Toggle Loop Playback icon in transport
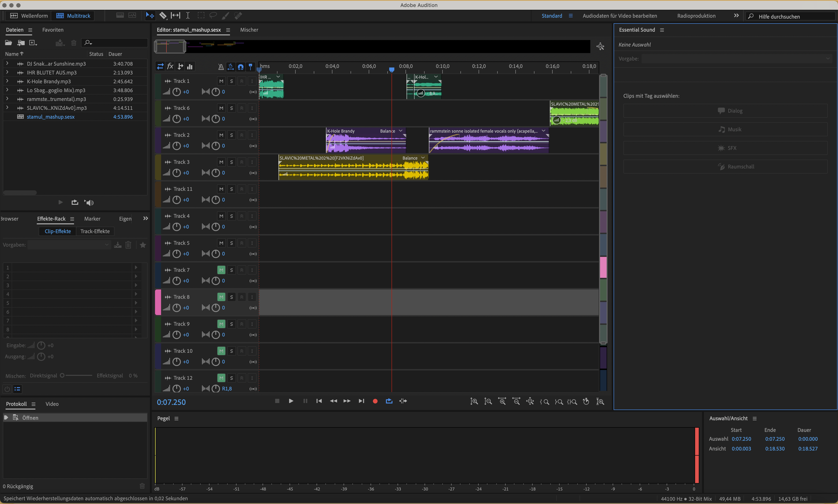This screenshot has height=504, width=838. click(x=389, y=401)
